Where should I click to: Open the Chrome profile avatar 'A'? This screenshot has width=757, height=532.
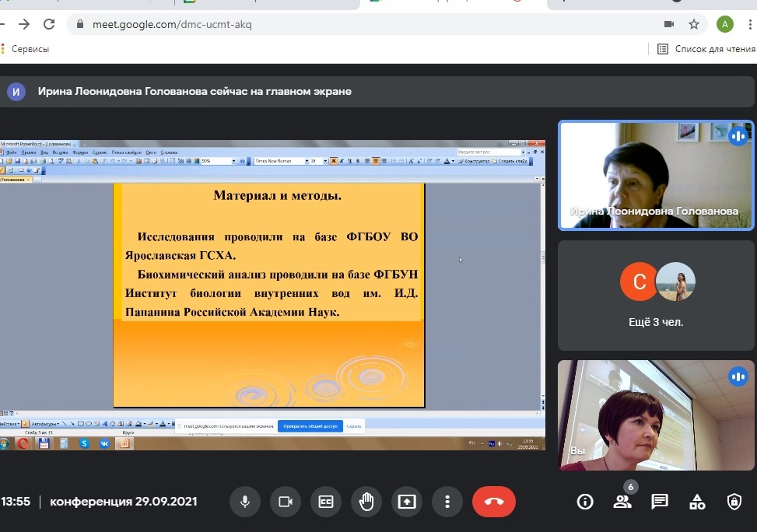coord(724,24)
